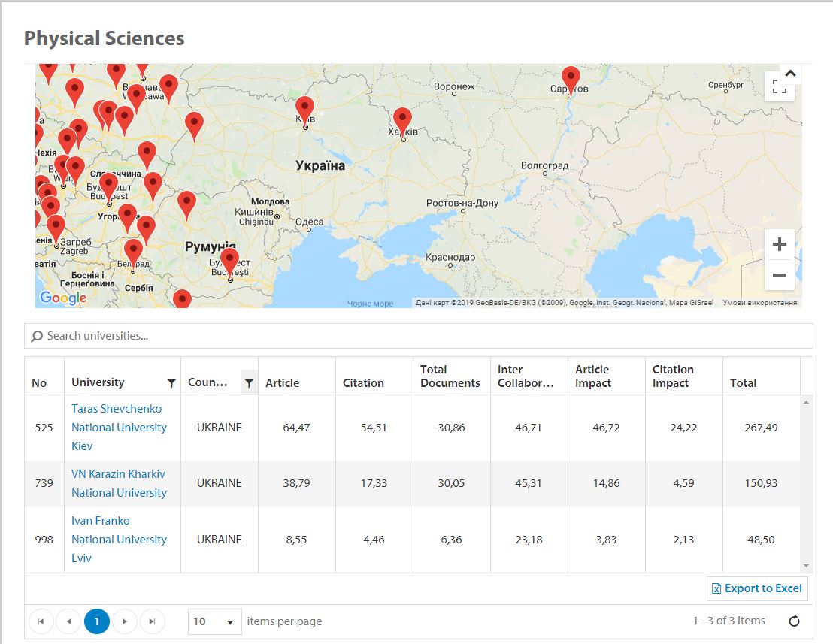Screen dimensions: 833x644
Task: Click scrollbar up arrow in table
Action: (806, 403)
